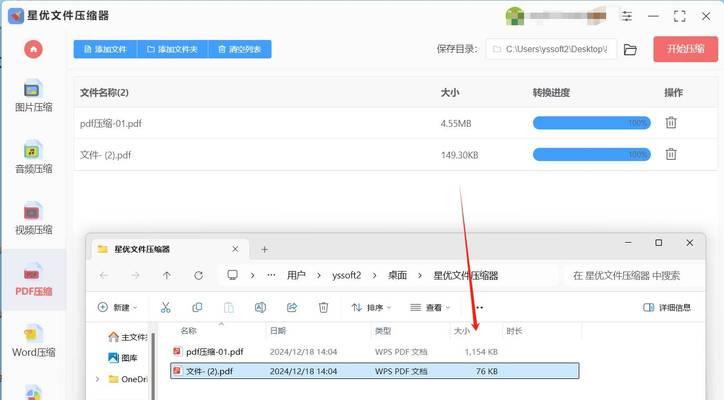Click 149.30KB size cell

459,155
